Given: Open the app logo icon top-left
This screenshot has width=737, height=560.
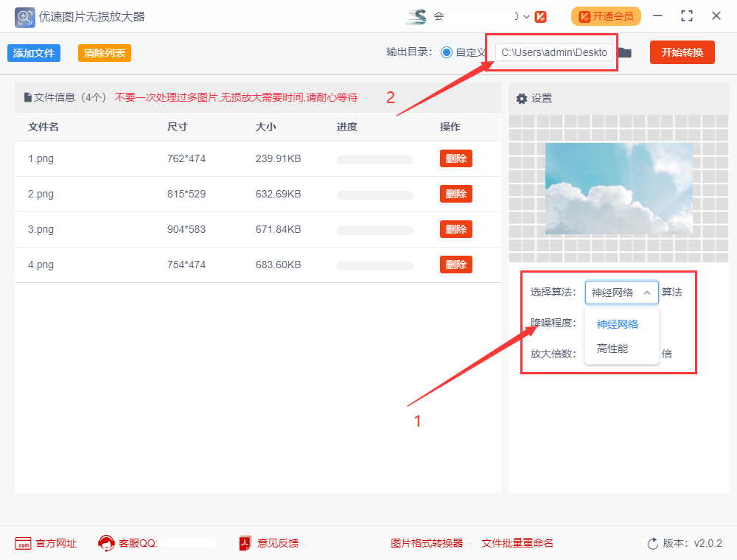Looking at the screenshot, I should [x=24, y=16].
